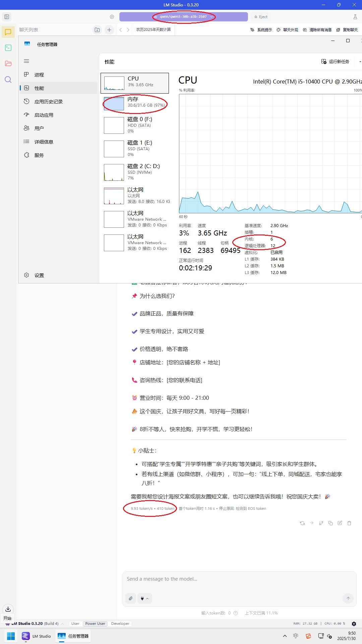
Task: Click the Task Manager app icon in its title bar
Action: pyautogui.click(x=27, y=44)
